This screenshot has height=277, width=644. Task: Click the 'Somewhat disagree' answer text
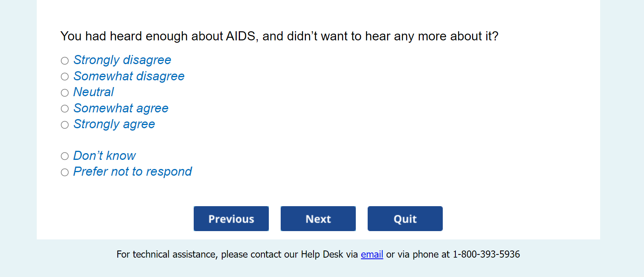129,76
